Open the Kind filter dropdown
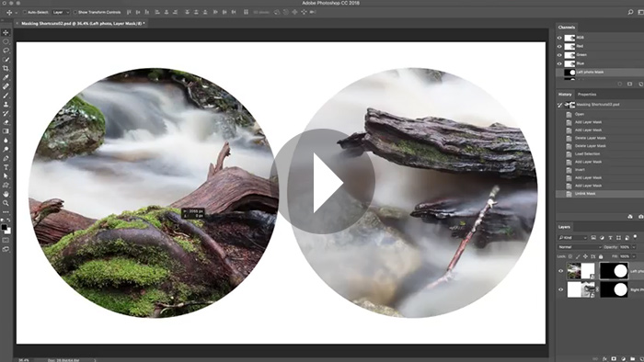The image size is (644, 362). point(572,238)
